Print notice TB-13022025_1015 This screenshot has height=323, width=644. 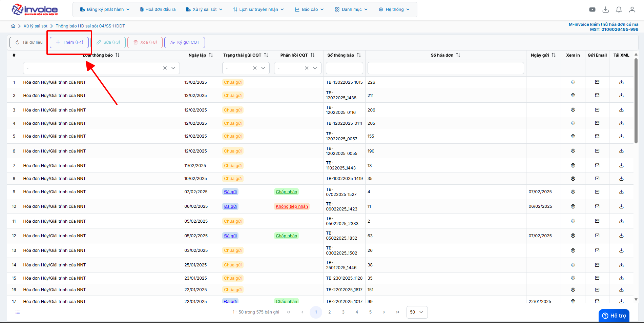point(573,82)
